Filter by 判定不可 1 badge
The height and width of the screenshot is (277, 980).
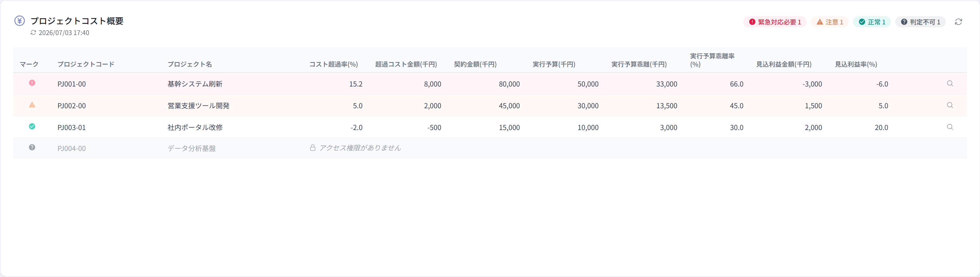[920, 22]
